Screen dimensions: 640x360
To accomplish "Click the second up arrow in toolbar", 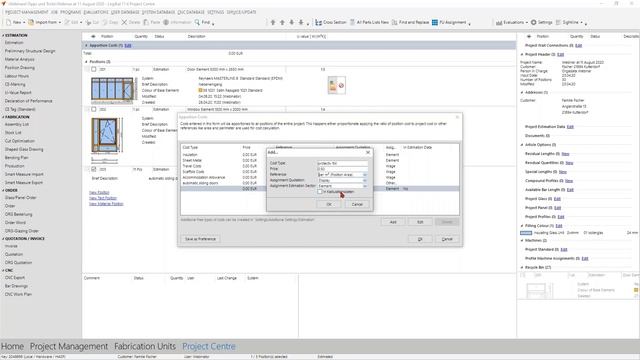I will [x=282, y=22].
